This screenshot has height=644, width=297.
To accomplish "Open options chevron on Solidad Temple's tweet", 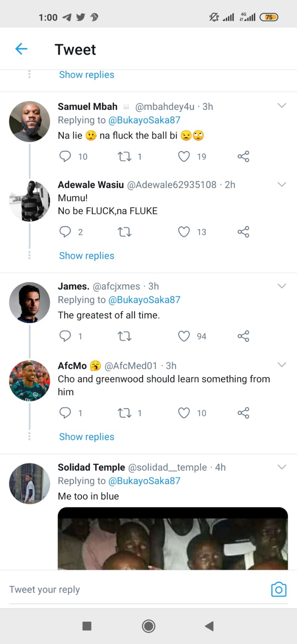I will tap(282, 467).
